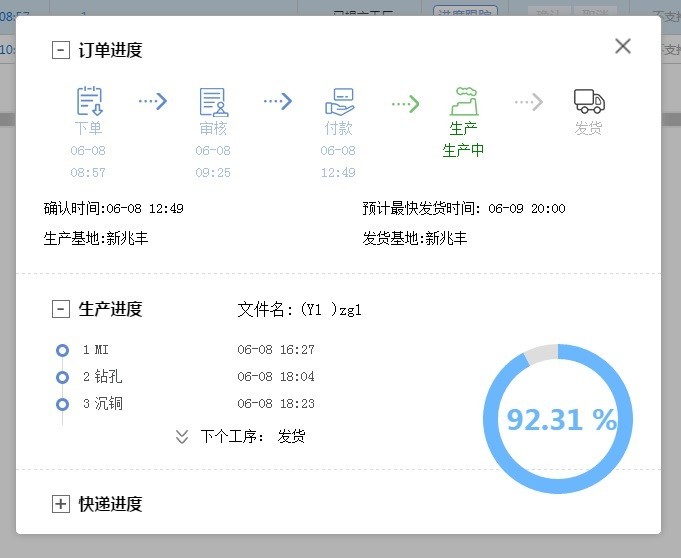Click the file name (Y1 )zg1
Viewport: 681px width, 558px height.
pyautogui.click(x=330, y=310)
